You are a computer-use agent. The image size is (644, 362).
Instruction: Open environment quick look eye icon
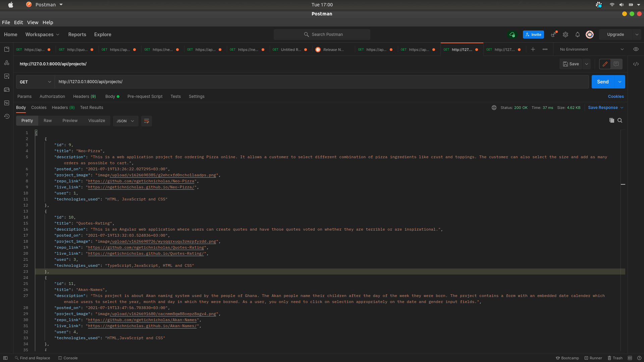coord(636,49)
